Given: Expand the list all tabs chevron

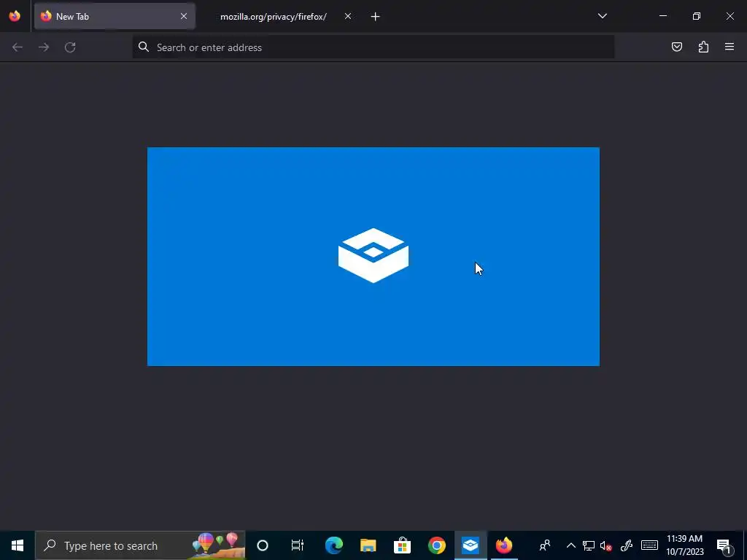Looking at the screenshot, I should coord(602,16).
